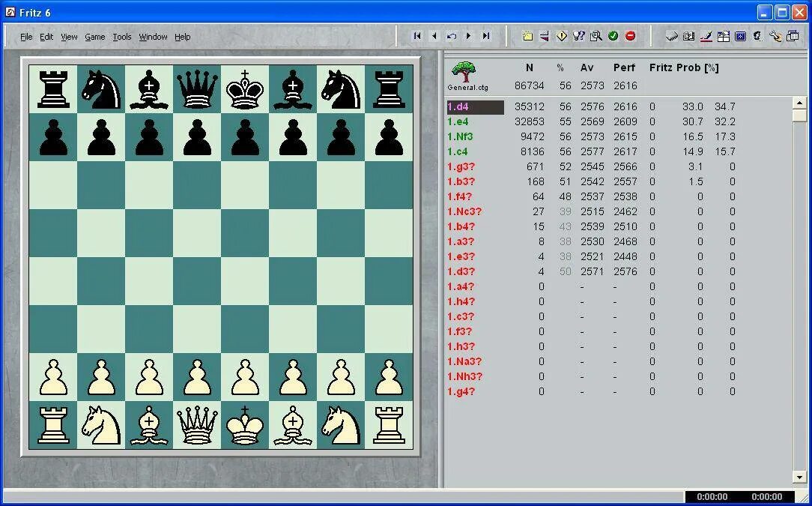Select book move 1.Nf3
Image resolution: width=812 pixels, height=506 pixels.
point(460,137)
